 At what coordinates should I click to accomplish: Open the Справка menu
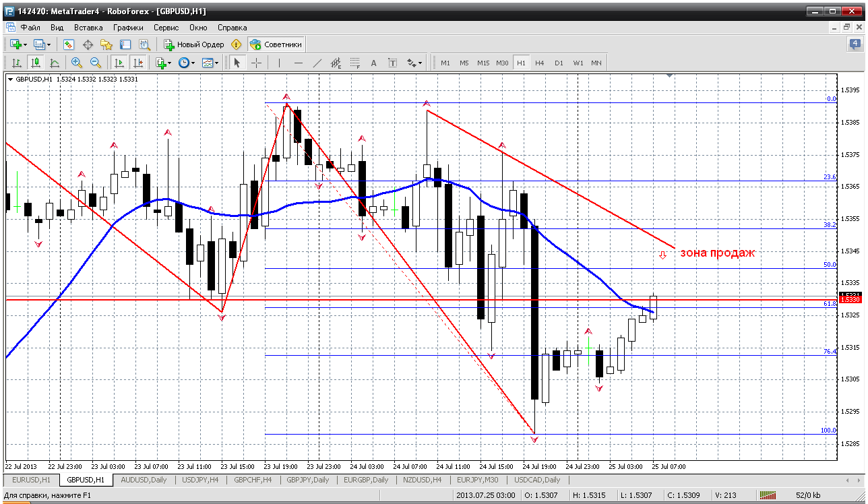(x=232, y=28)
